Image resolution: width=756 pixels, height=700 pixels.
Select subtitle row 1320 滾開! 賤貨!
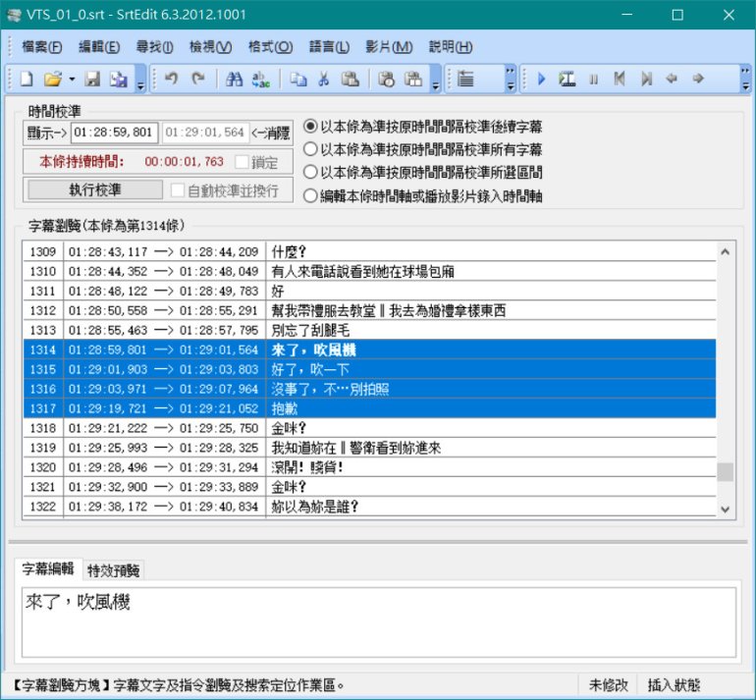(369, 467)
